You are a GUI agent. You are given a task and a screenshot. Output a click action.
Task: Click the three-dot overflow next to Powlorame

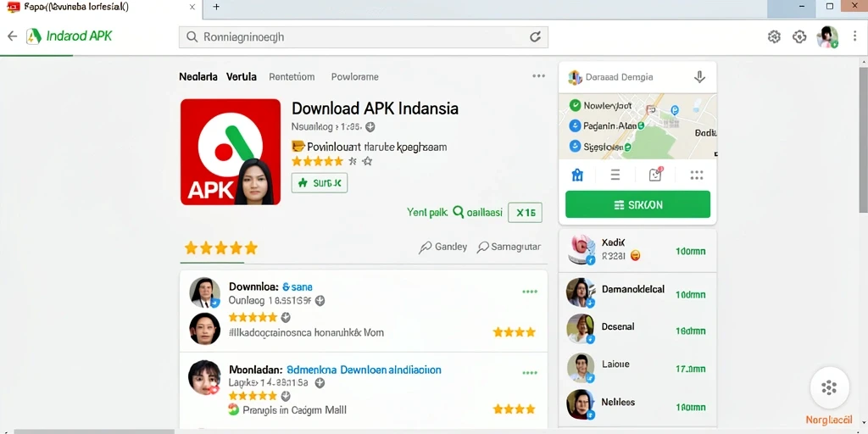[x=538, y=75]
